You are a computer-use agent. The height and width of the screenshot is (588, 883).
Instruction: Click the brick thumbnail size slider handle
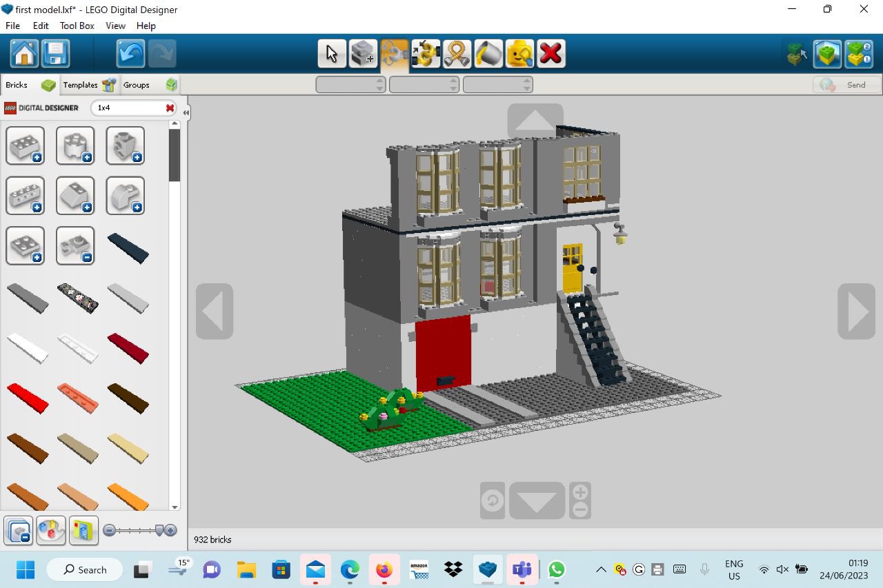coord(159,530)
